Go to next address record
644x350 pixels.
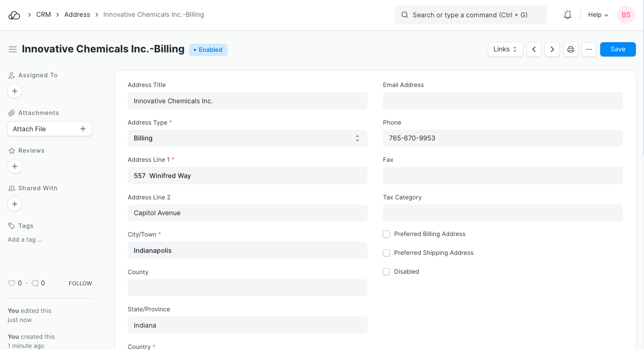(x=552, y=49)
